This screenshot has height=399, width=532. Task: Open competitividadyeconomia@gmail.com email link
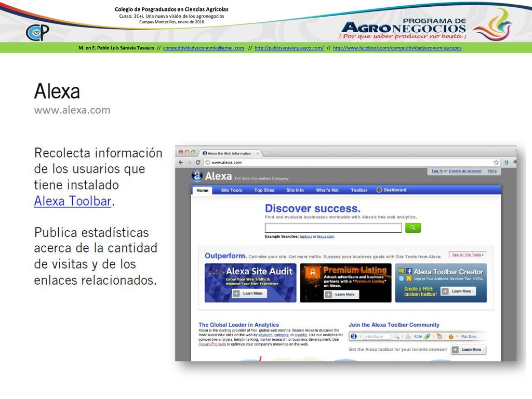point(204,48)
